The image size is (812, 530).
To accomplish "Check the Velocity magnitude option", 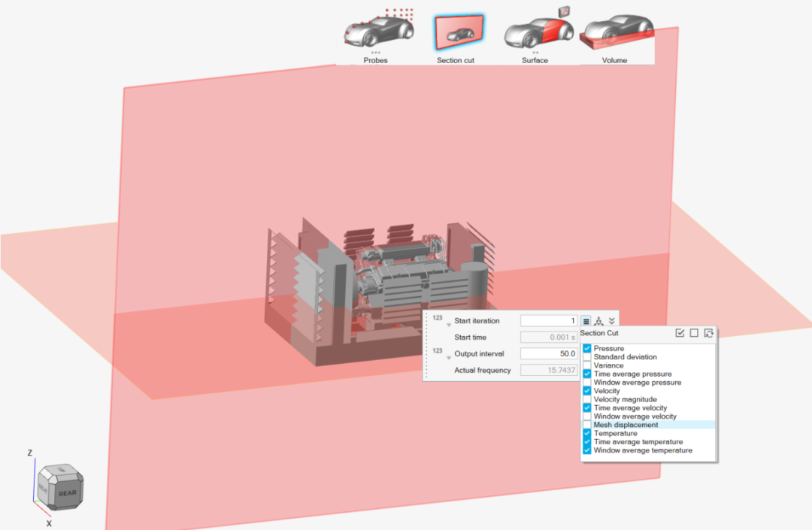I will [x=587, y=399].
